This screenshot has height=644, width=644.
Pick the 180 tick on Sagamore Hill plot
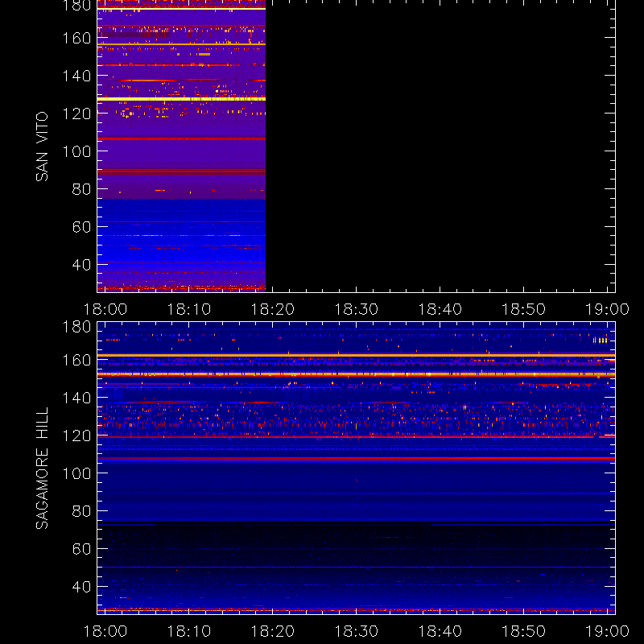coord(76,327)
